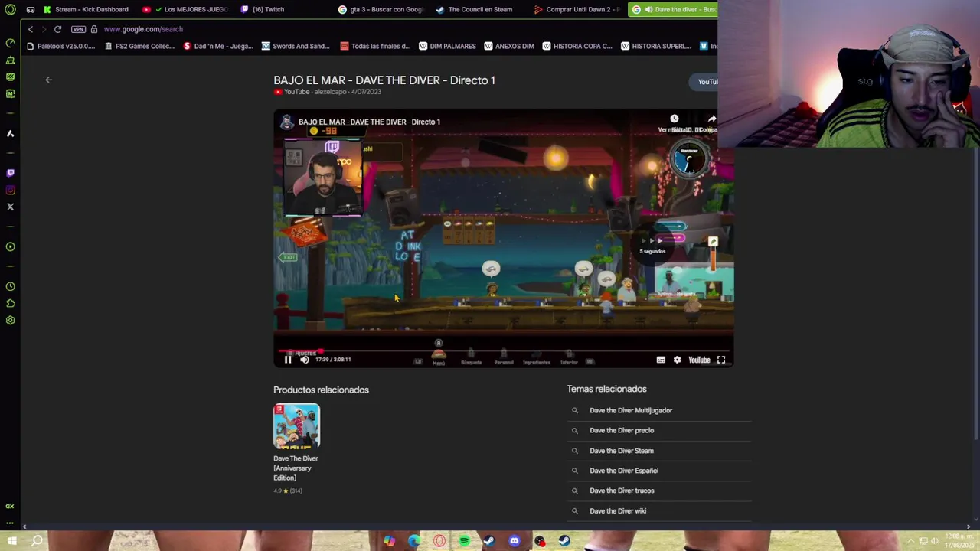980x551 pixels.
Task: Open Twitch panel in sidebar
Action: 10,173
